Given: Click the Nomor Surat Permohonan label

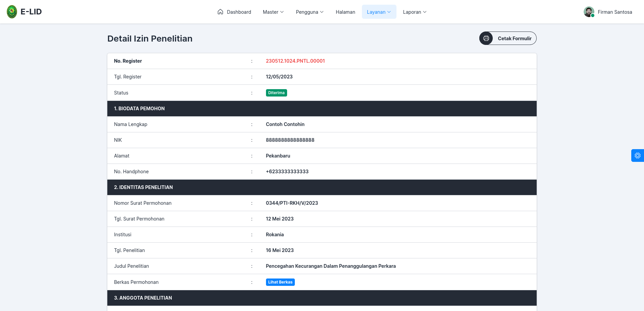Looking at the screenshot, I should (x=143, y=203).
